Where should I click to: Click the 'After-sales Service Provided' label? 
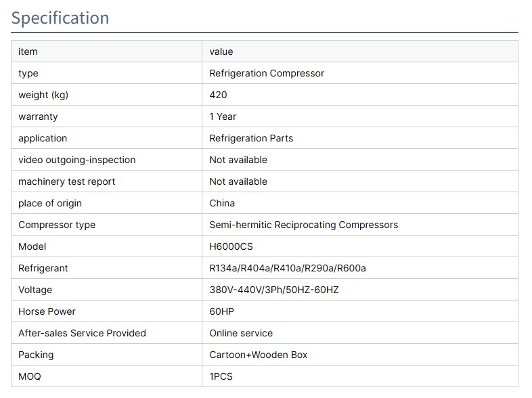click(x=82, y=333)
